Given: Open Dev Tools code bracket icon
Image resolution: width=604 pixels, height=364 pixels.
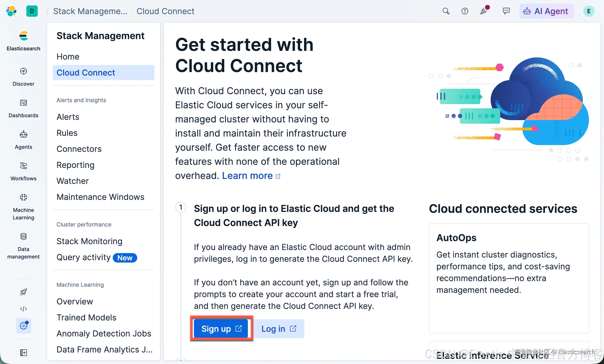Looking at the screenshot, I should [x=24, y=309].
